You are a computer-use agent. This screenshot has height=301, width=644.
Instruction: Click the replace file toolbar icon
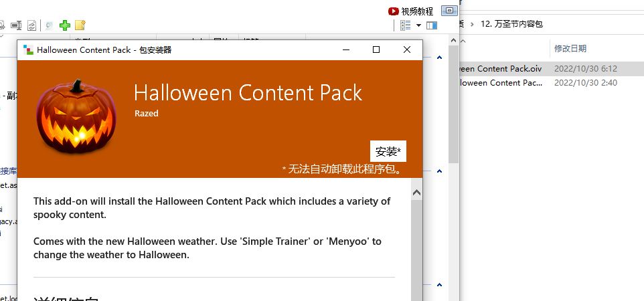pyautogui.click(x=31, y=25)
